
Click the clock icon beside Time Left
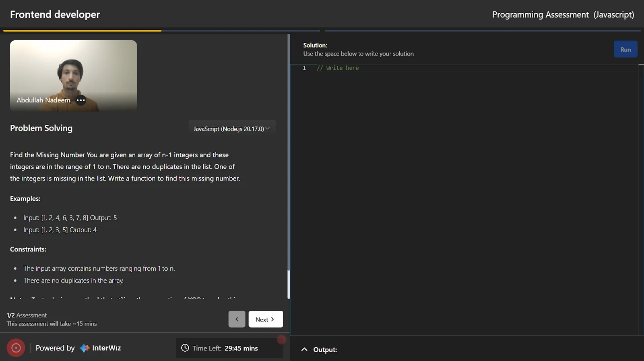click(185, 348)
